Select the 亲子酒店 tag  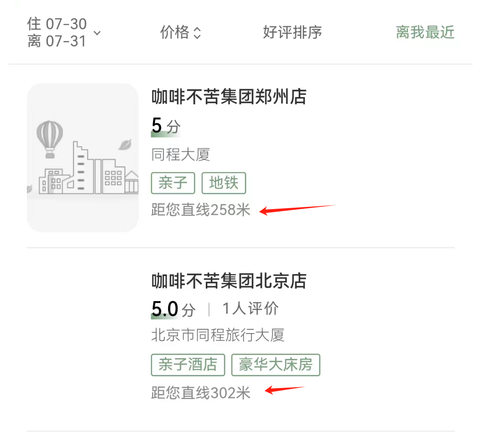188,364
